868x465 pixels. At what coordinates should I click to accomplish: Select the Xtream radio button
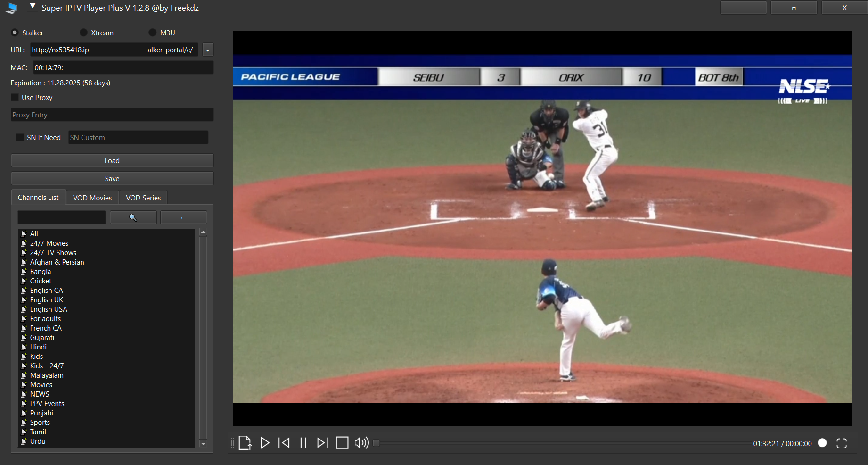(84, 33)
